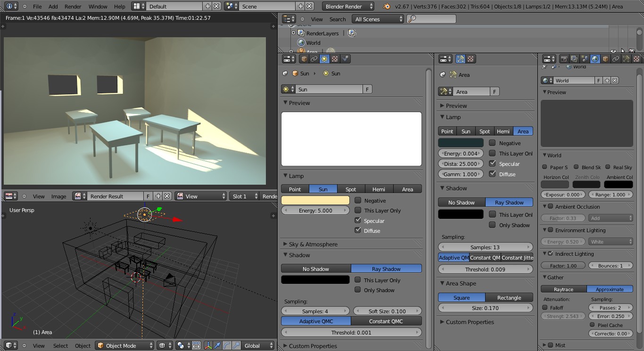Click Object Data lamp icon in Area properties header
This screenshot has height=351, width=644.
(461, 59)
